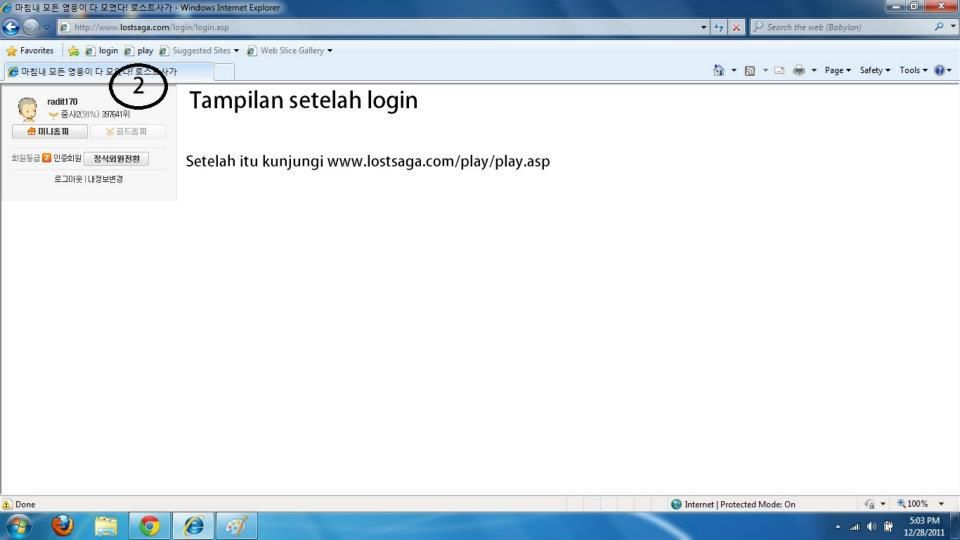Click the volume speaker tray icon

point(871,527)
